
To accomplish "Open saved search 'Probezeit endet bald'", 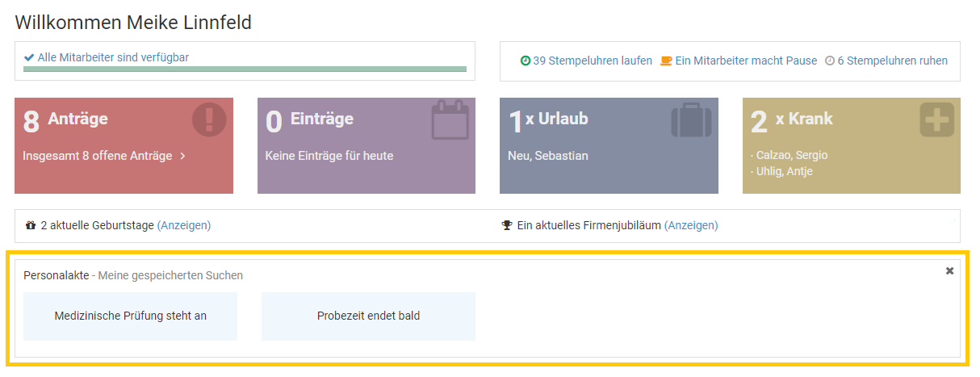I will click(x=368, y=316).
